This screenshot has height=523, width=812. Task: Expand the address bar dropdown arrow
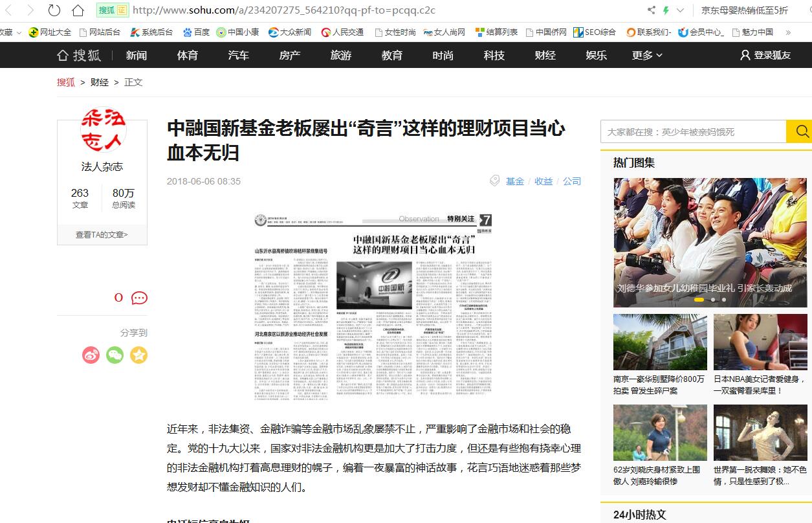[x=681, y=10]
